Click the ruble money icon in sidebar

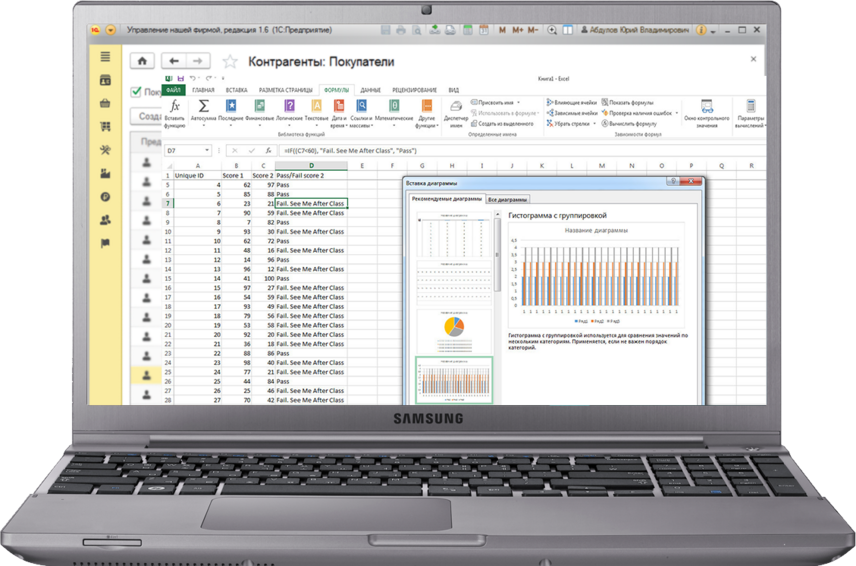[x=105, y=197]
